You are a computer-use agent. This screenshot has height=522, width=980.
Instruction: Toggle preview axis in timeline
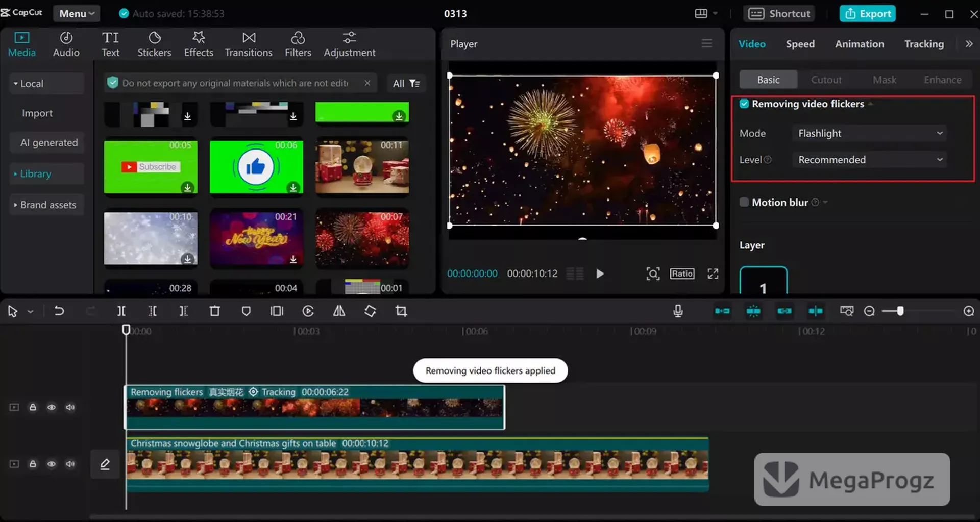[816, 311]
